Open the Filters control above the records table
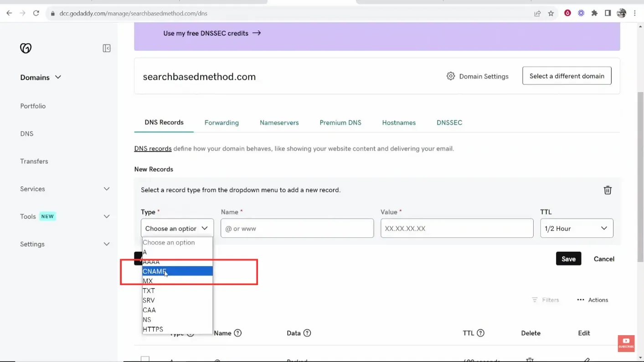The image size is (644, 362). 545,300
